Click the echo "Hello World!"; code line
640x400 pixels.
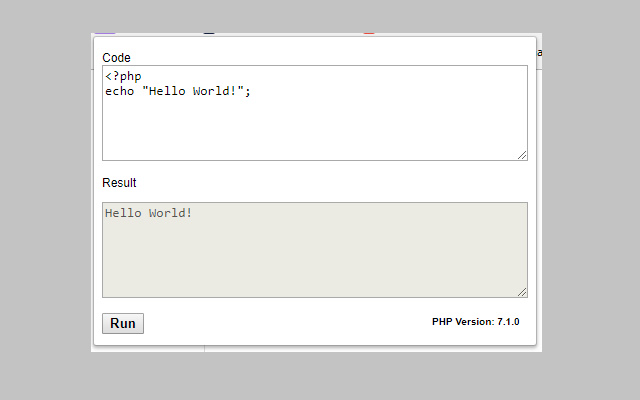tap(178, 91)
